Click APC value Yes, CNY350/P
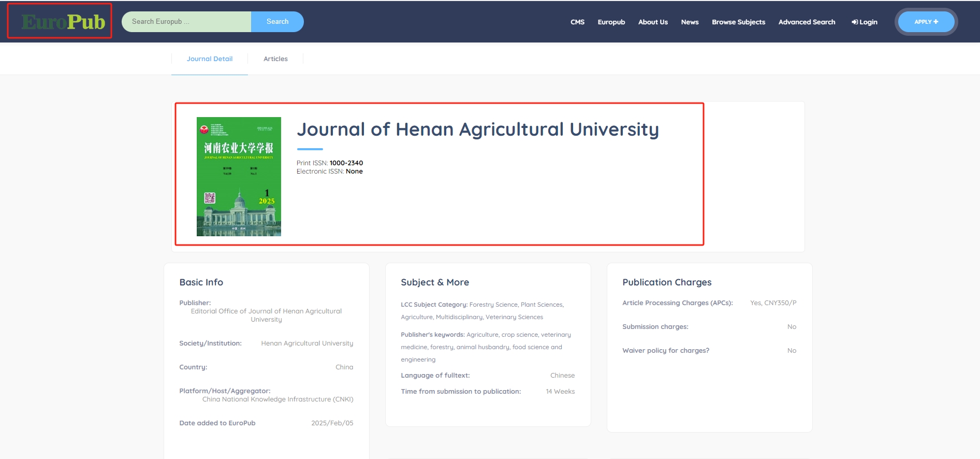 (x=773, y=303)
